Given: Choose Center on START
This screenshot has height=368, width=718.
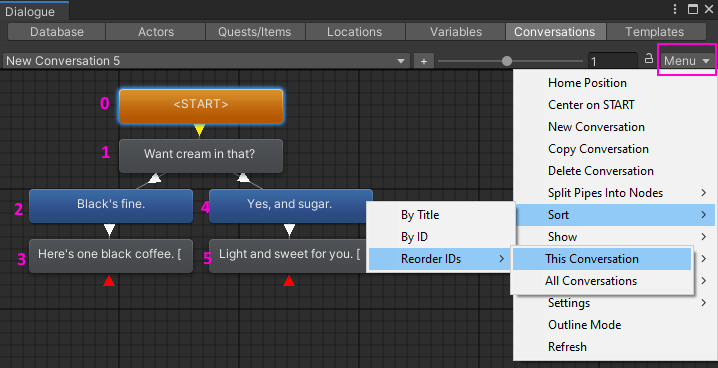Looking at the screenshot, I should 614,105.
